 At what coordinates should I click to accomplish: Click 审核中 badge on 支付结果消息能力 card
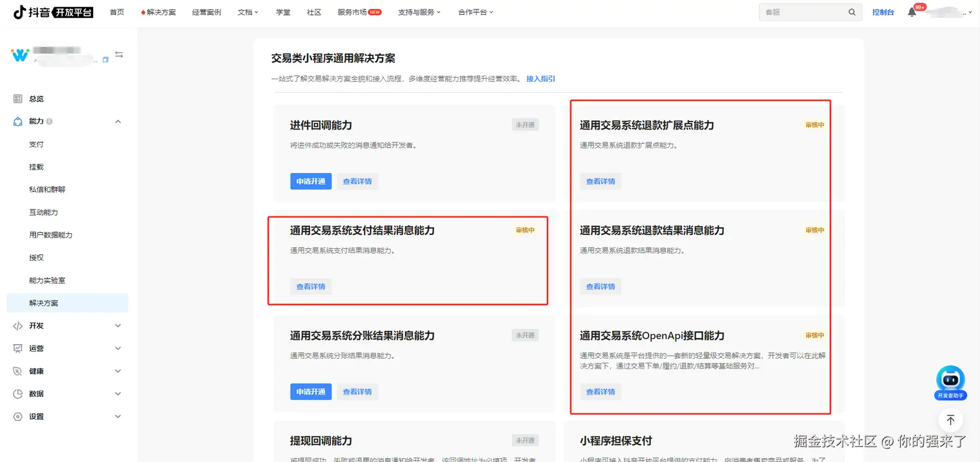(x=525, y=230)
